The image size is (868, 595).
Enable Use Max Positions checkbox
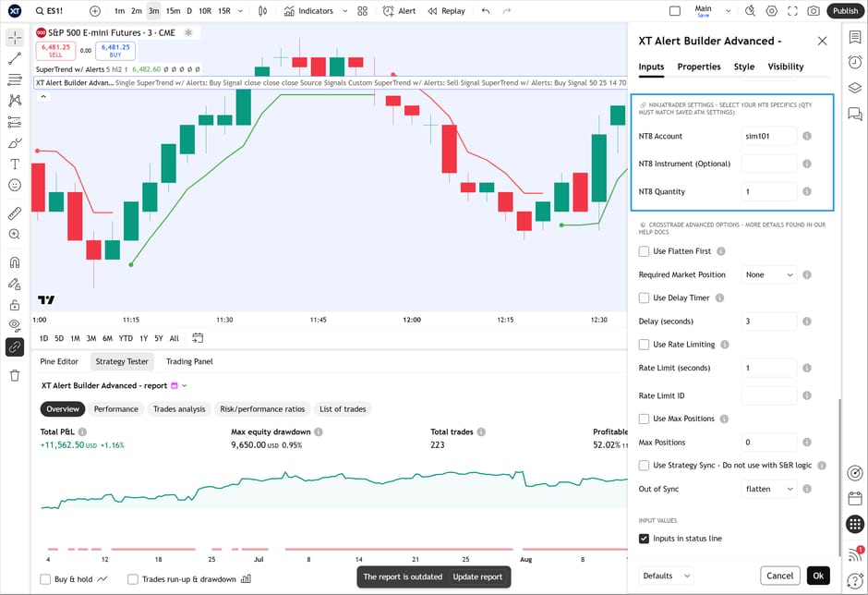pyautogui.click(x=644, y=419)
